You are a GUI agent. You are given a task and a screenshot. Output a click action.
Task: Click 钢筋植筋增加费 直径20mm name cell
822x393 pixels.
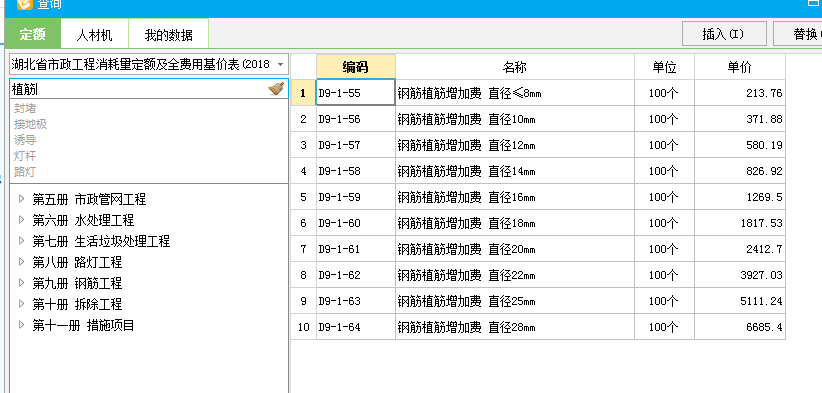[x=515, y=249]
